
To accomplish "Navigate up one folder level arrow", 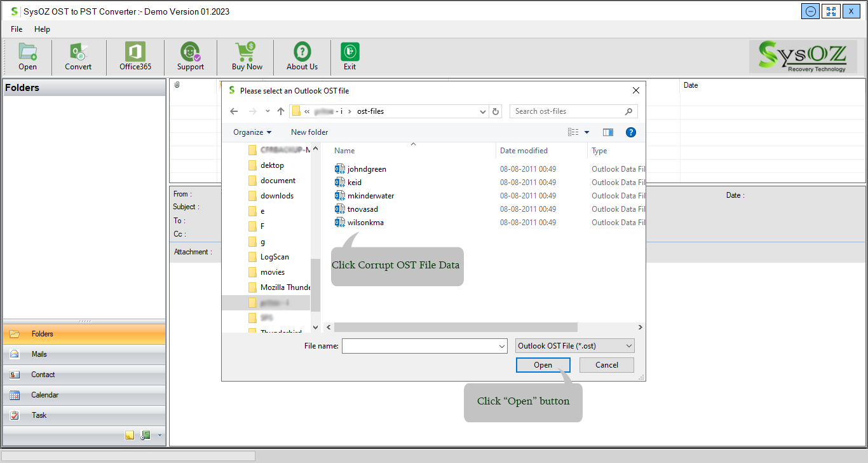I will [x=280, y=111].
